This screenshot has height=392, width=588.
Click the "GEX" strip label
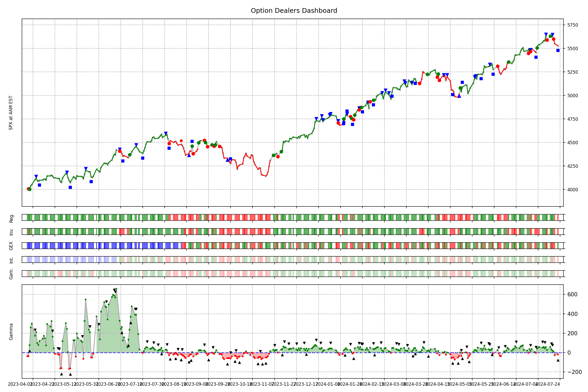(x=11, y=246)
